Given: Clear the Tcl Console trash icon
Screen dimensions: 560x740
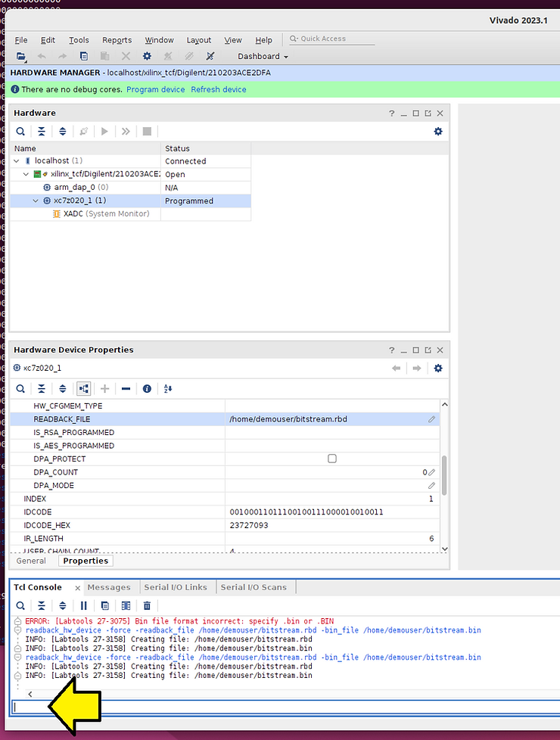Looking at the screenshot, I should click(x=147, y=605).
